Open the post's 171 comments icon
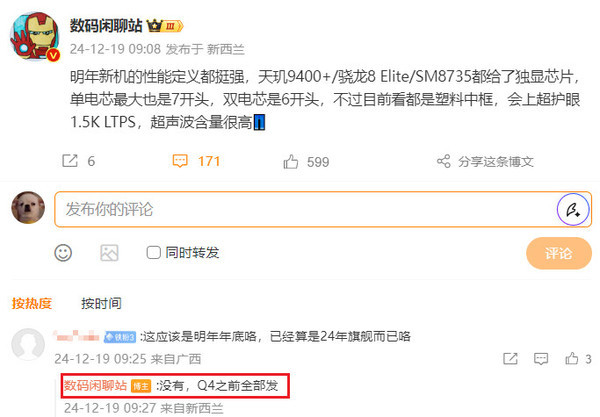 click(x=180, y=161)
